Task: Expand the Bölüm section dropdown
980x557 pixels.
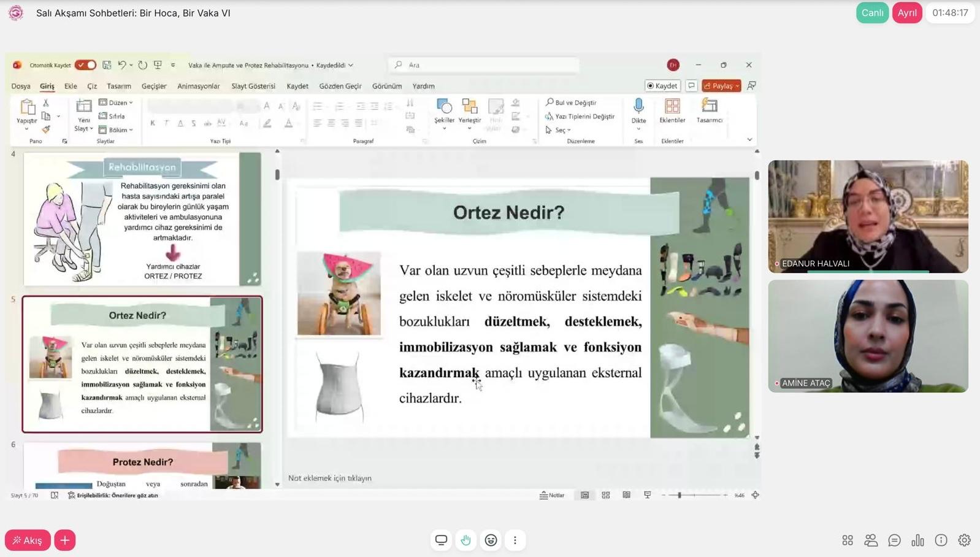Action: [117, 129]
